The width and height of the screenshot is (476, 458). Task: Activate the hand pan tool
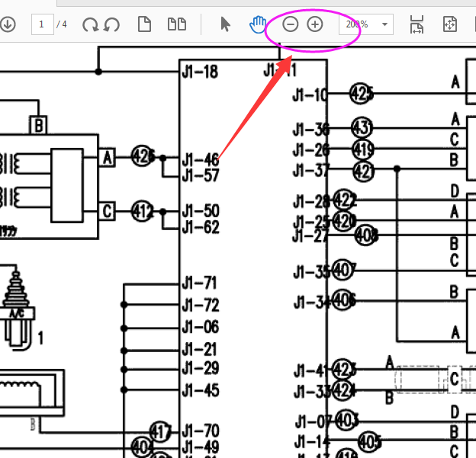257,24
